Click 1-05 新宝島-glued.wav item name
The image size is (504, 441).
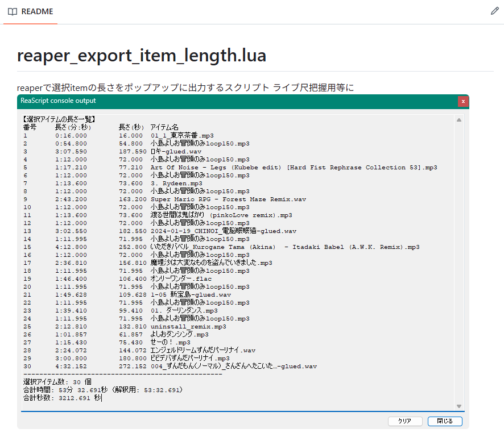(191, 294)
